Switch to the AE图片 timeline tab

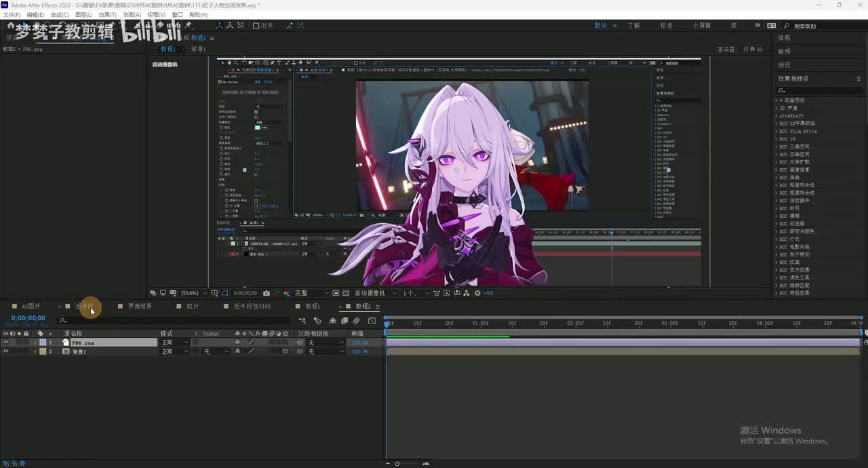click(x=31, y=307)
